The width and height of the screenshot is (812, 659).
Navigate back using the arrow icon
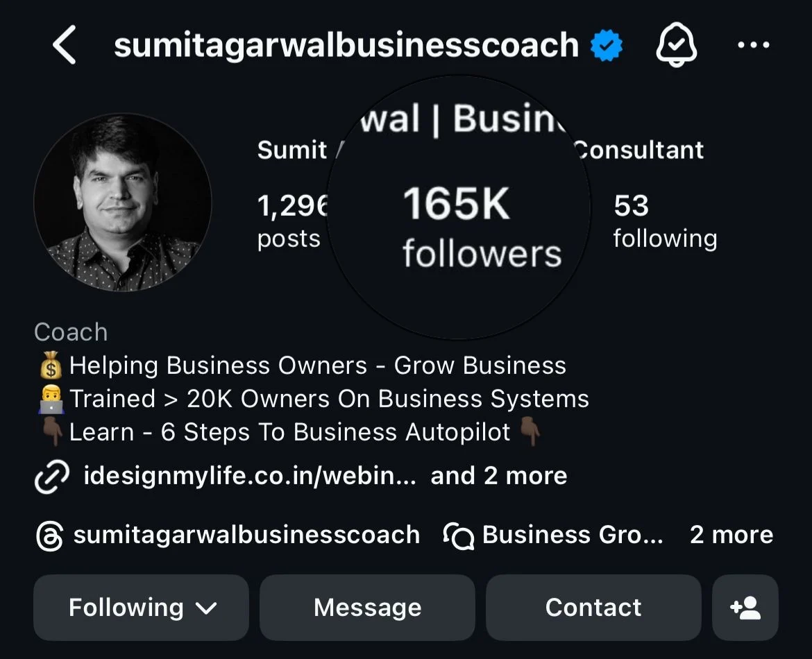[63, 44]
